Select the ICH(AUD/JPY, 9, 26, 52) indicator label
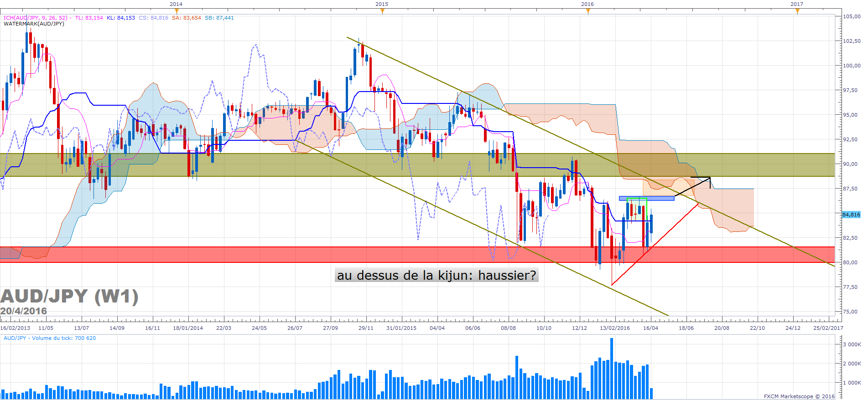868x400 pixels. coord(36,18)
